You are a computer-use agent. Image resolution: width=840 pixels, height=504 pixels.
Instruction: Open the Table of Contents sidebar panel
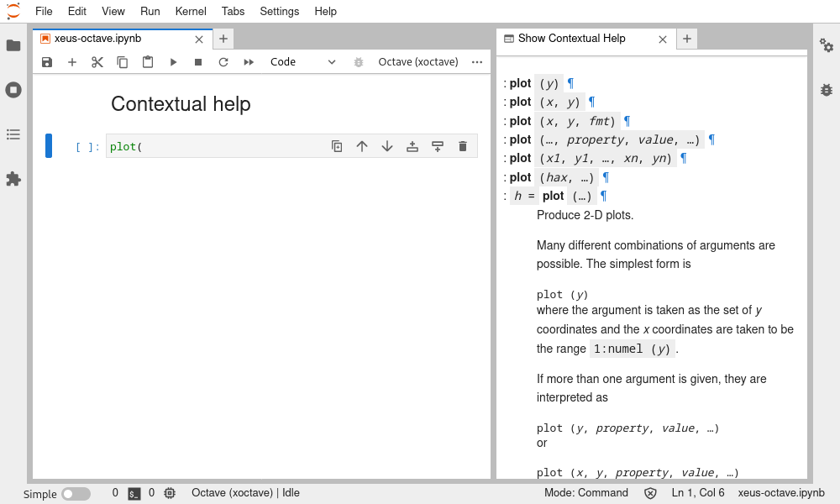coord(13,134)
